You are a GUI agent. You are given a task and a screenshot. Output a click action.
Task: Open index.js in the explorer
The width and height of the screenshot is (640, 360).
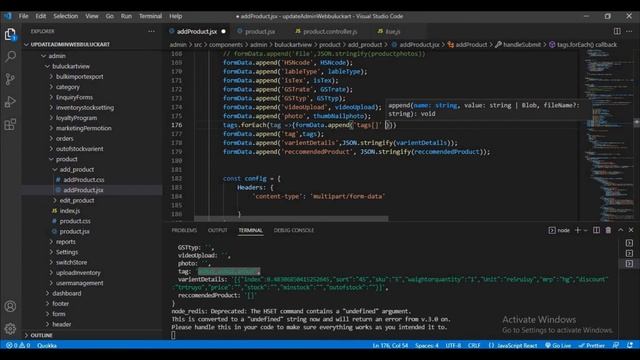tap(70, 211)
